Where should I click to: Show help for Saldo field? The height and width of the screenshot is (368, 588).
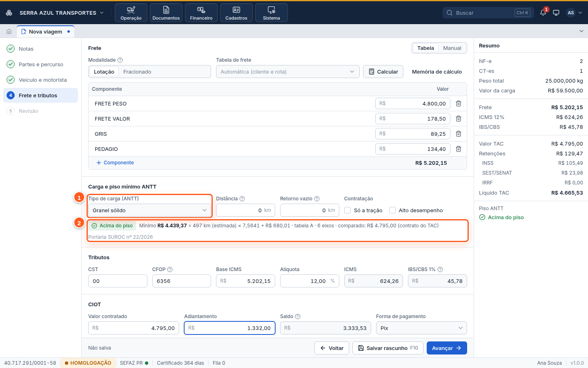coord(298,316)
